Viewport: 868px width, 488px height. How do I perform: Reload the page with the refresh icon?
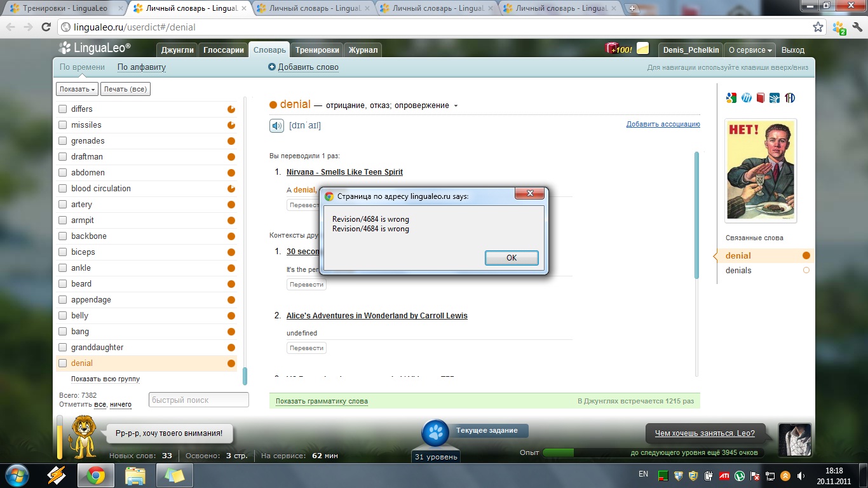pyautogui.click(x=46, y=27)
